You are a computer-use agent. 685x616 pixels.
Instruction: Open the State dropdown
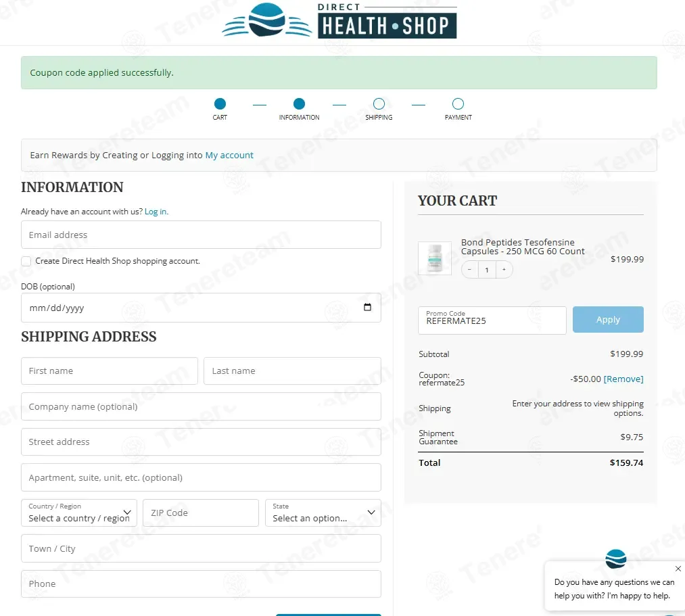pos(323,513)
